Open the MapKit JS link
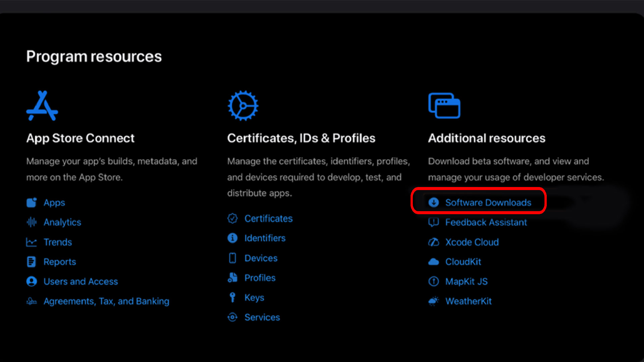 [x=467, y=282]
